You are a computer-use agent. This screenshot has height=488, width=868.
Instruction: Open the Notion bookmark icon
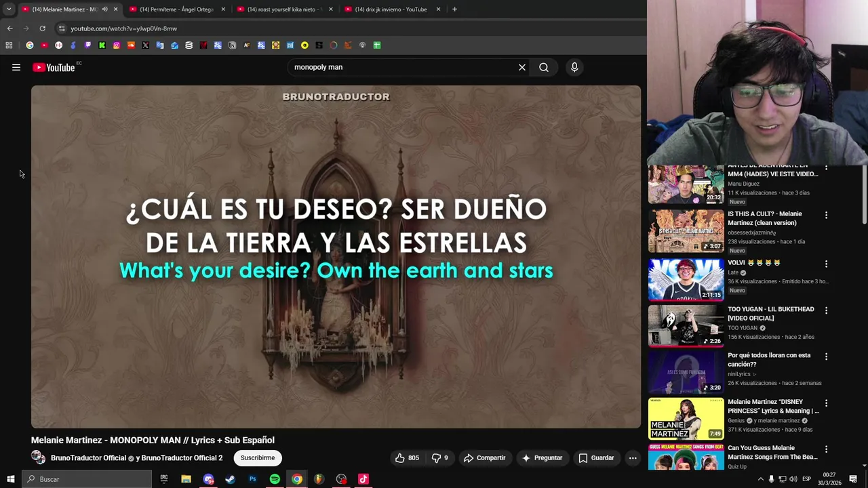232,45
